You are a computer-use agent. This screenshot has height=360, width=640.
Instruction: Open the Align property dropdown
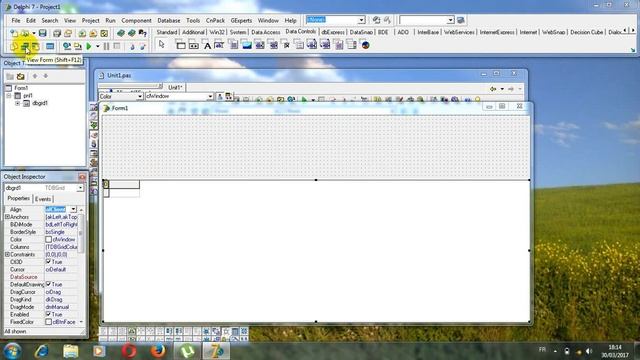click(73, 209)
